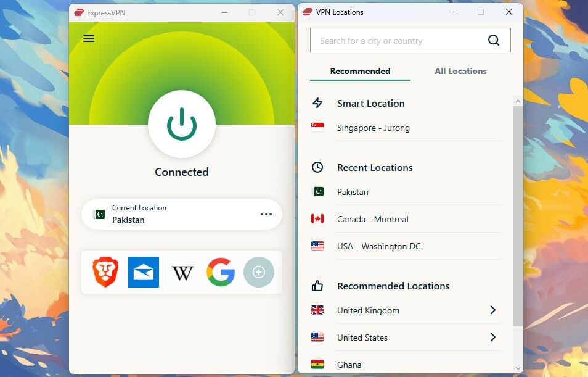Click the Recent Locations heading
The width and height of the screenshot is (588, 377).
coord(375,167)
